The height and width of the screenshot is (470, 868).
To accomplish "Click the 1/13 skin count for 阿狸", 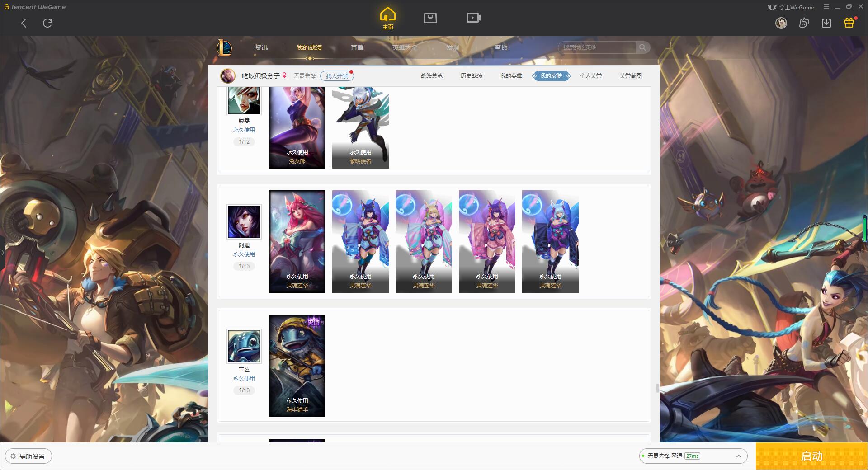I will [244, 266].
